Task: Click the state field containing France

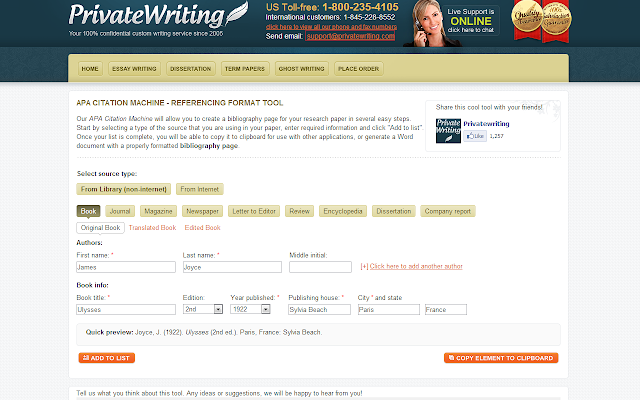Action: (446, 309)
